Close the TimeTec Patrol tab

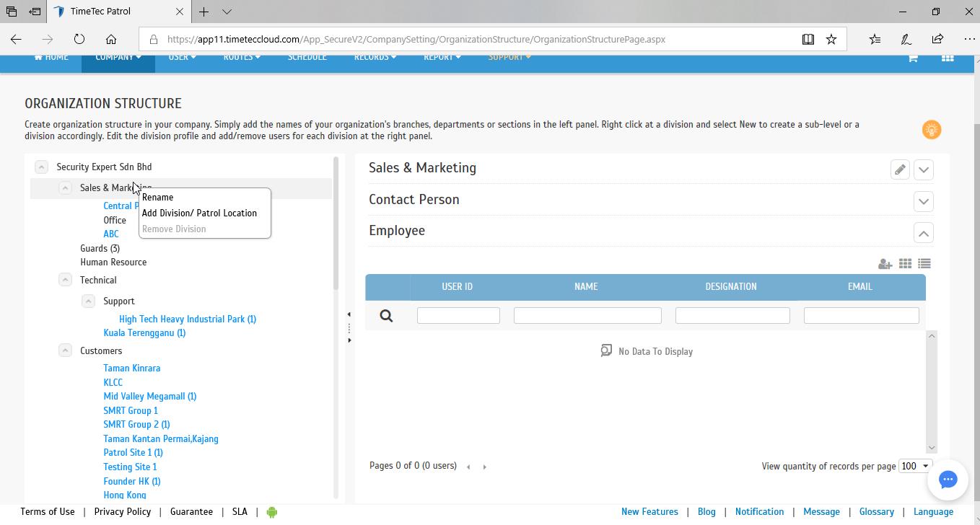coord(180,12)
